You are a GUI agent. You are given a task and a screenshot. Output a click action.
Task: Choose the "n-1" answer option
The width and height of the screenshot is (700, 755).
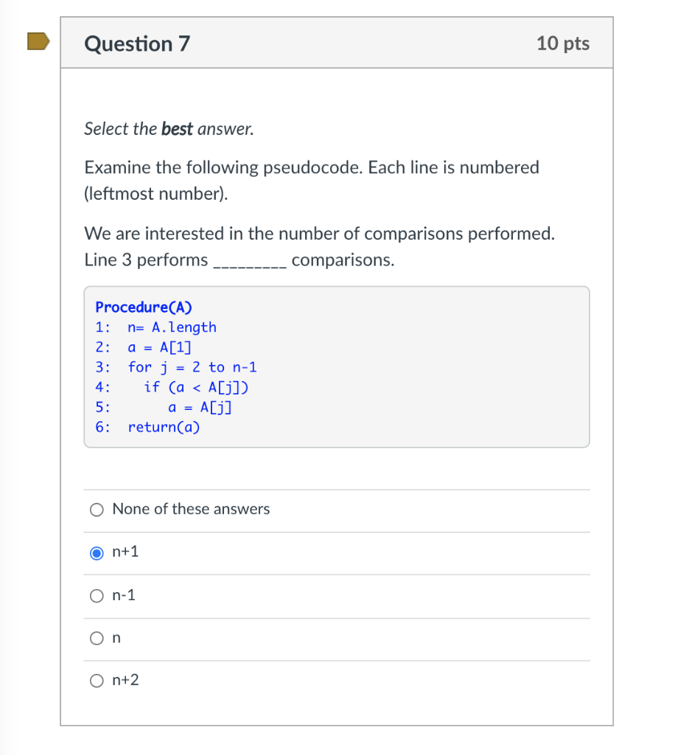point(96,596)
